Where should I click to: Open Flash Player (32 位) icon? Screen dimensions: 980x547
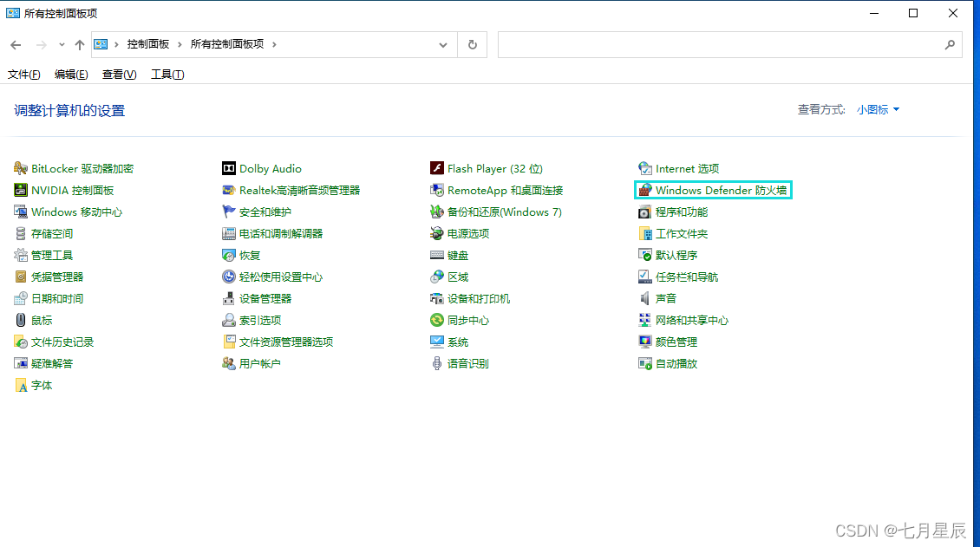437,168
